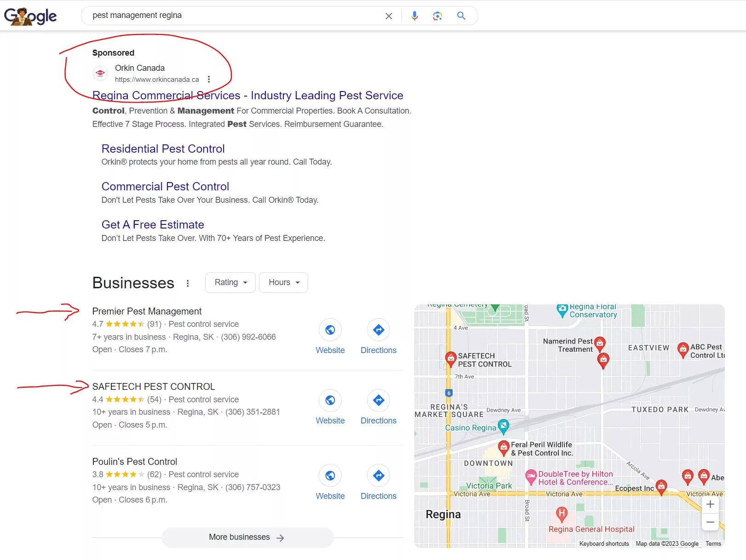The image size is (746, 560).
Task: Click the Orkin Canada favicon
Action: coord(100,73)
